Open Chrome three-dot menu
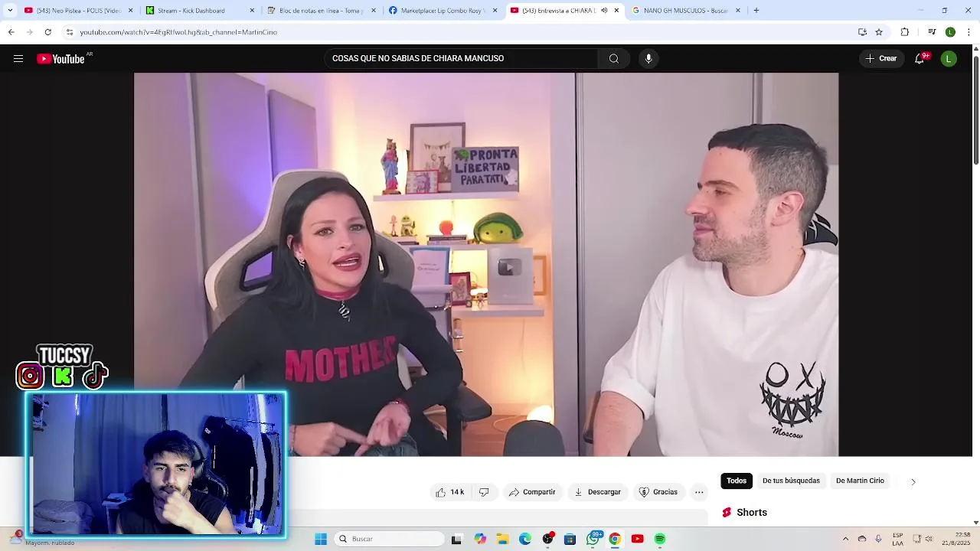 (x=969, y=32)
